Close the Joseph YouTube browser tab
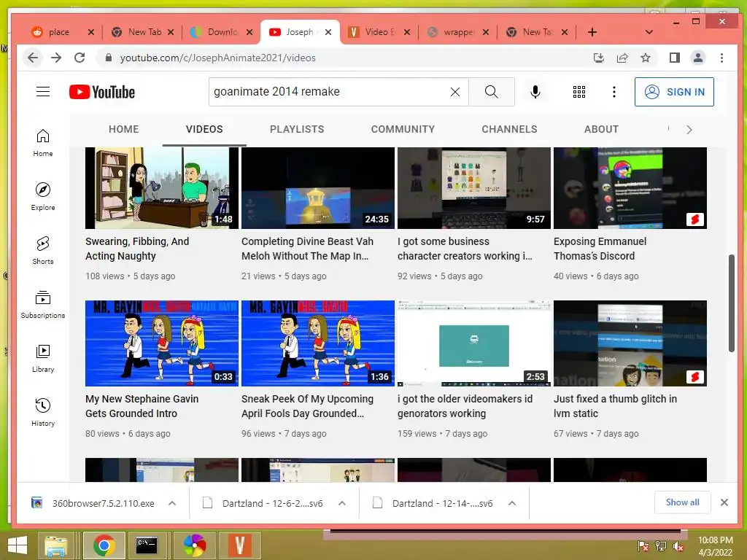The image size is (747, 560). [x=328, y=32]
